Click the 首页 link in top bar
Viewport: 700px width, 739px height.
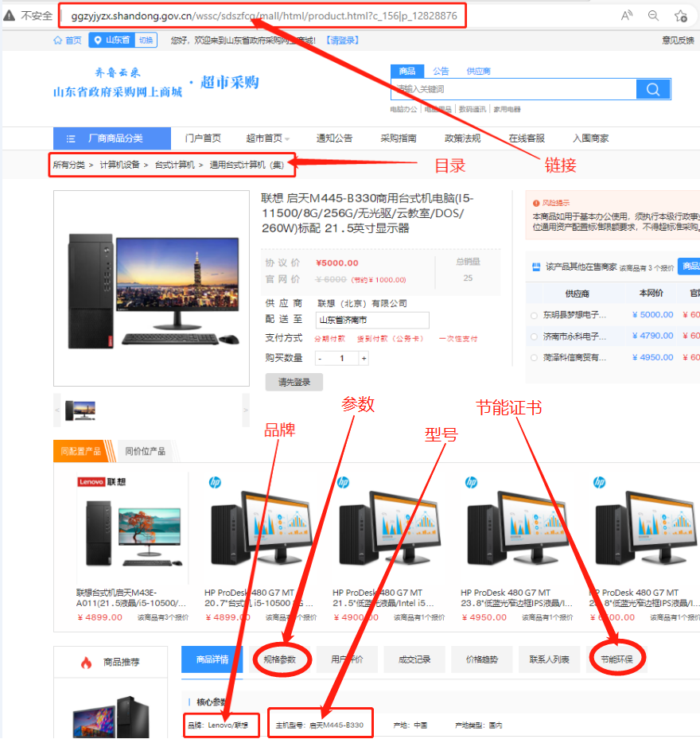(73, 41)
